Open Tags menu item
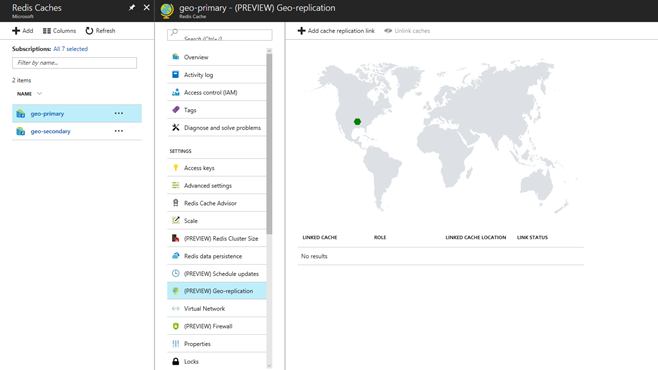Viewport: 658px width, 370px height. pyautogui.click(x=217, y=109)
